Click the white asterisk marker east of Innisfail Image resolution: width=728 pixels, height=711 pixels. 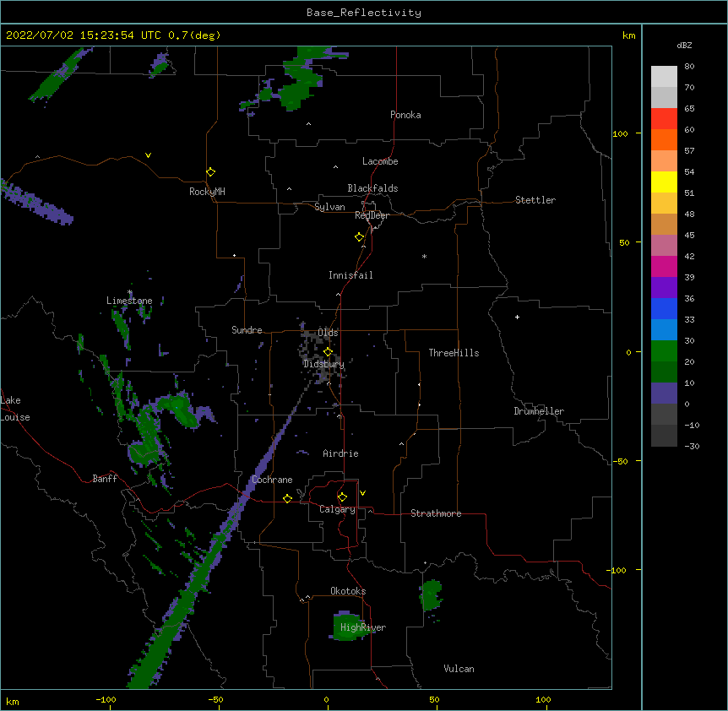[424, 256]
